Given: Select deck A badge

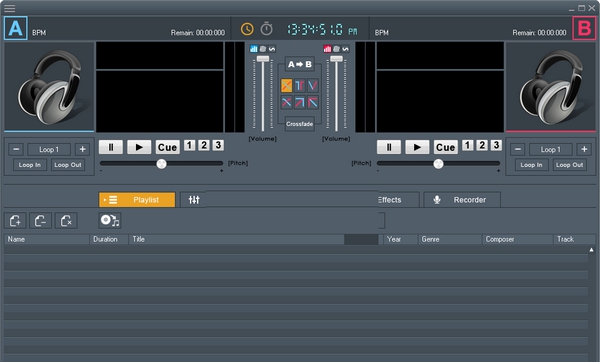Looking at the screenshot, I should tap(16, 28).
